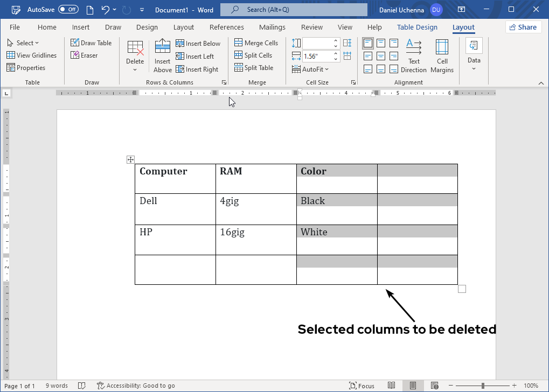Expand the Select dropdown in Table group
549x392 pixels.
(23, 43)
